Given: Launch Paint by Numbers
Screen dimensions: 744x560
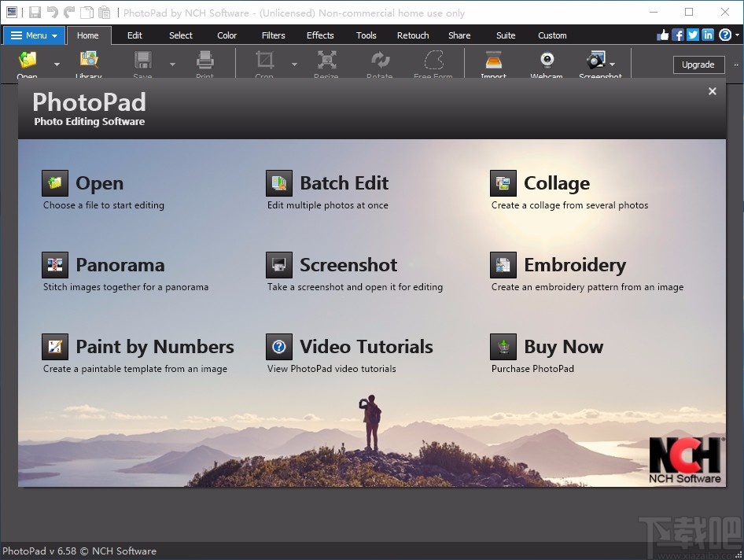Looking at the screenshot, I should click(154, 347).
